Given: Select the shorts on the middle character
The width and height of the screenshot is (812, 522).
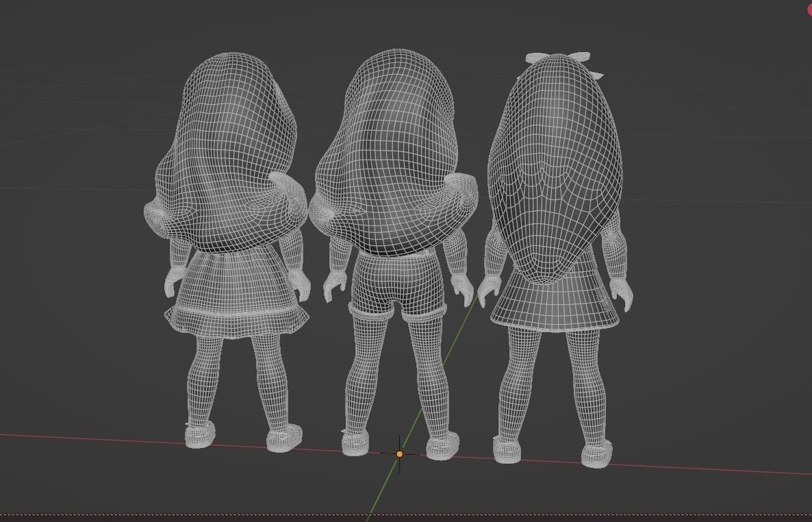Looking at the screenshot, I should (x=397, y=285).
